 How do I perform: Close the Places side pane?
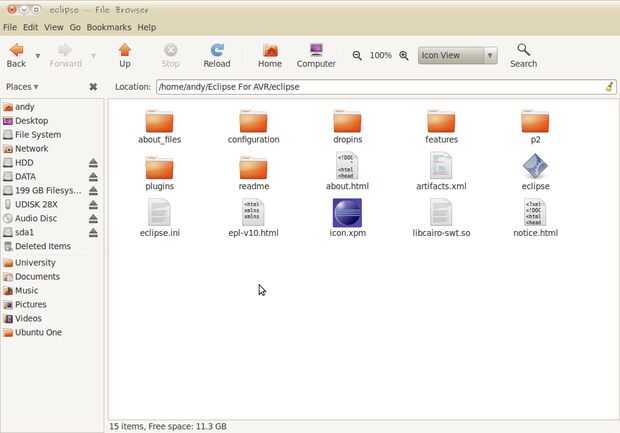[x=93, y=87]
